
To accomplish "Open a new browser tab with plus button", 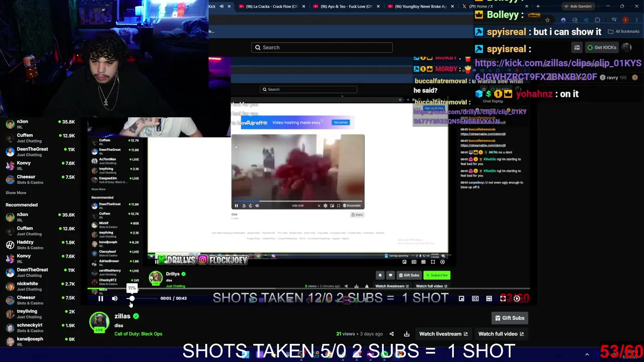I will [538, 7].
